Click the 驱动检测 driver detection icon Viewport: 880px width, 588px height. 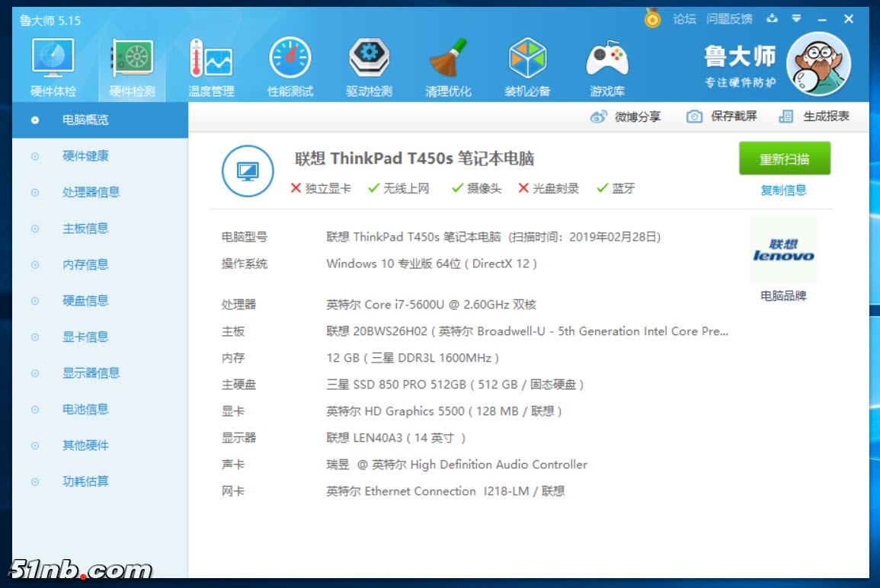[x=369, y=59]
